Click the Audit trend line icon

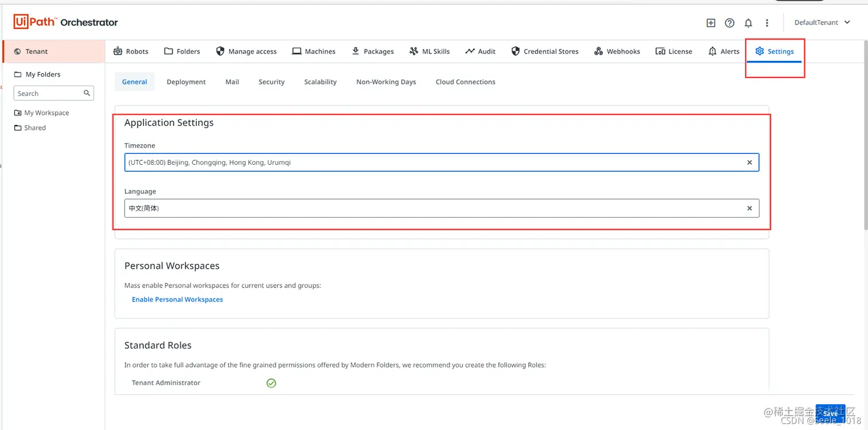point(470,51)
